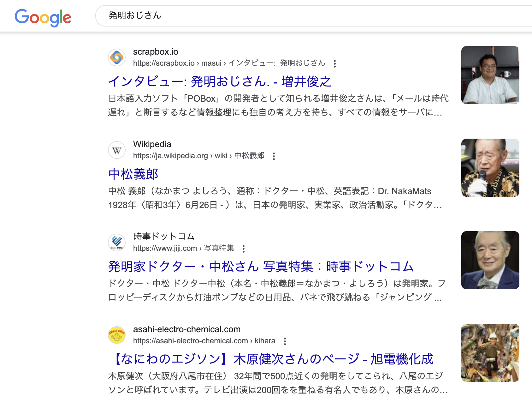This screenshot has width=532, height=408.
Task: Click the Google logo
Action: point(43,17)
